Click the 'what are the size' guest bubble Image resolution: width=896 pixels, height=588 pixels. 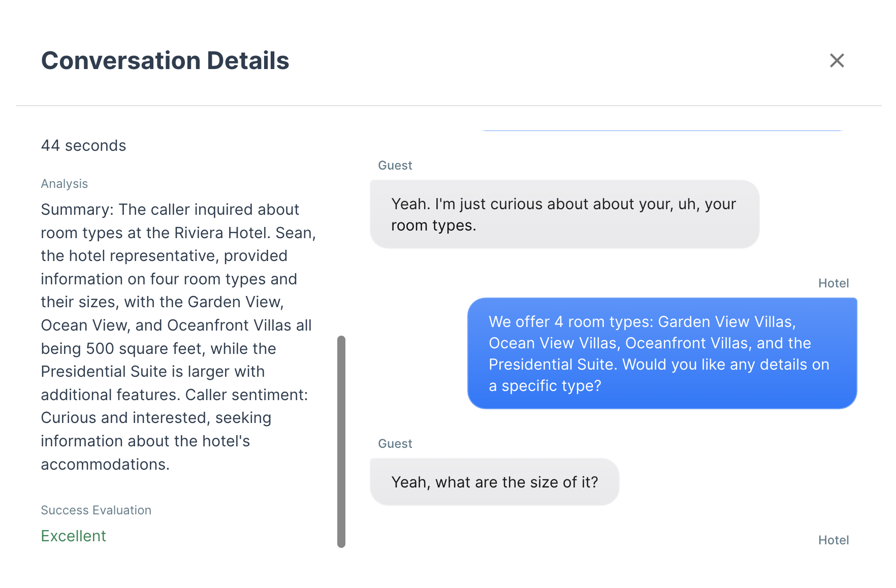494,482
